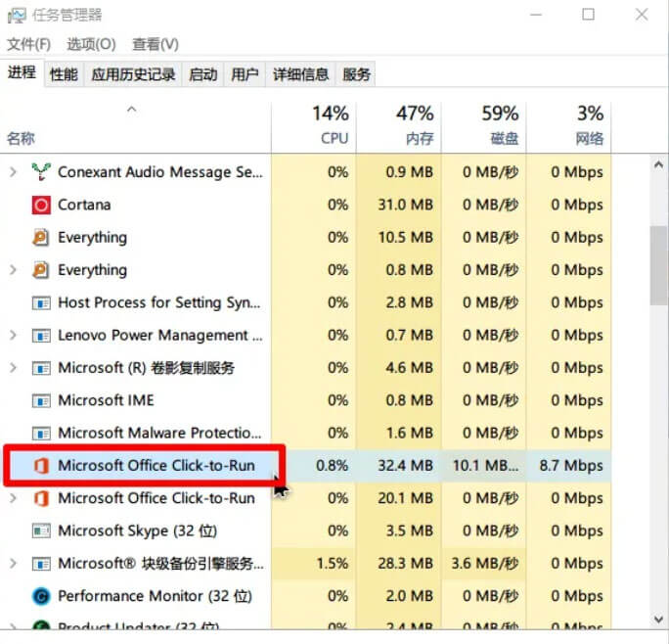The image size is (669, 644).
Task: Click the Conexant Audio Message Service icon
Action: click(x=41, y=172)
